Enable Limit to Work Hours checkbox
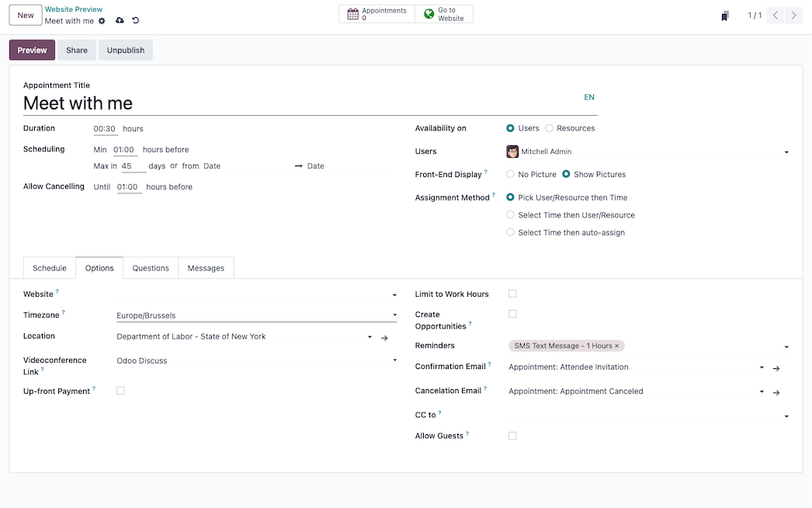The image size is (812, 508). coord(512,294)
